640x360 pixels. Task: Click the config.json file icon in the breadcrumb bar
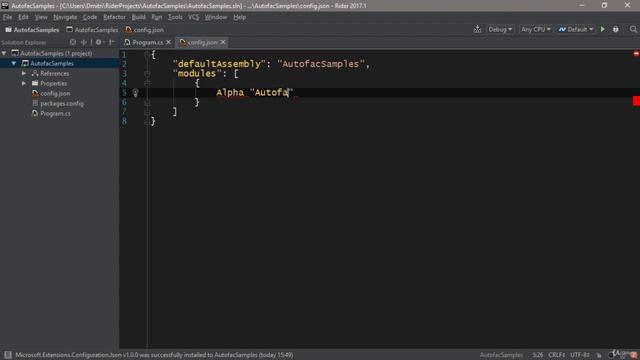click(x=129, y=29)
